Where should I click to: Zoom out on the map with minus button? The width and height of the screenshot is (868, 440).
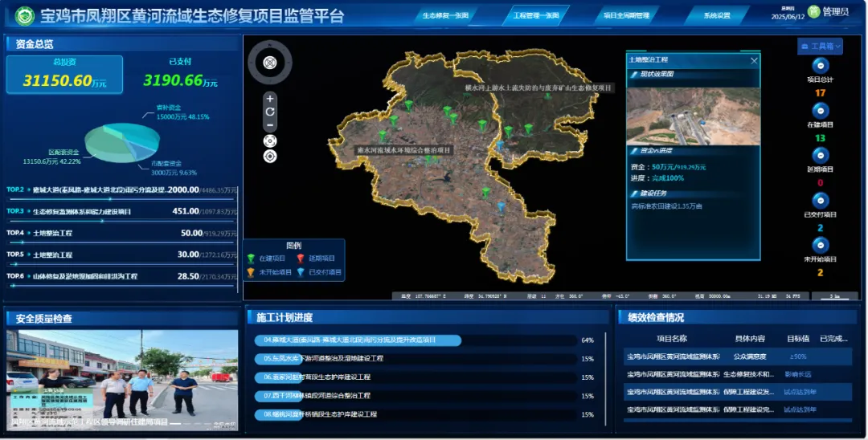[270, 125]
